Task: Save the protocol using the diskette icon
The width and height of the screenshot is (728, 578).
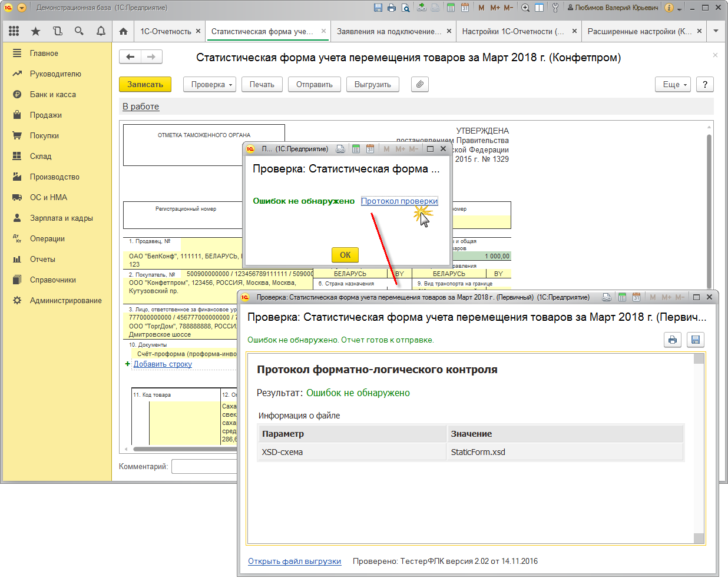Action: click(695, 340)
